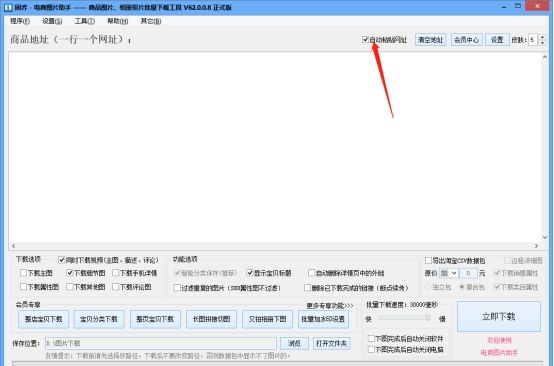
Task: Decrease the 皮肤 skin number with down arrow
Action: 542,43
